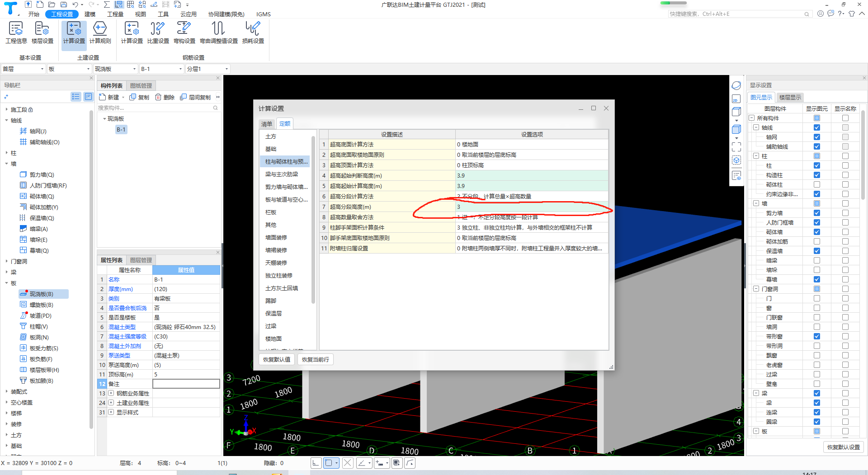Click 恢复默认设置 in display settings
The height and width of the screenshot is (475, 868).
[844, 447]
